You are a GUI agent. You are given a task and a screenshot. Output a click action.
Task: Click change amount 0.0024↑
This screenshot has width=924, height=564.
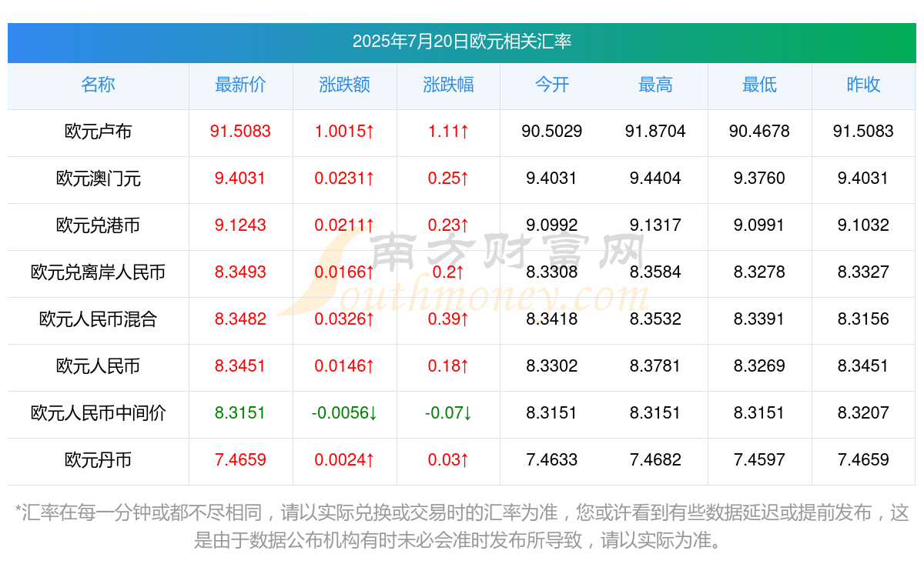(x=344, y=460)
